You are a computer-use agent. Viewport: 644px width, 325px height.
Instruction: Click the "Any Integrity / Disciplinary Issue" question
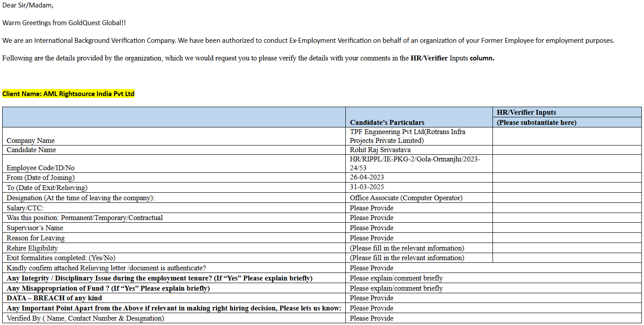pos(159,278)
